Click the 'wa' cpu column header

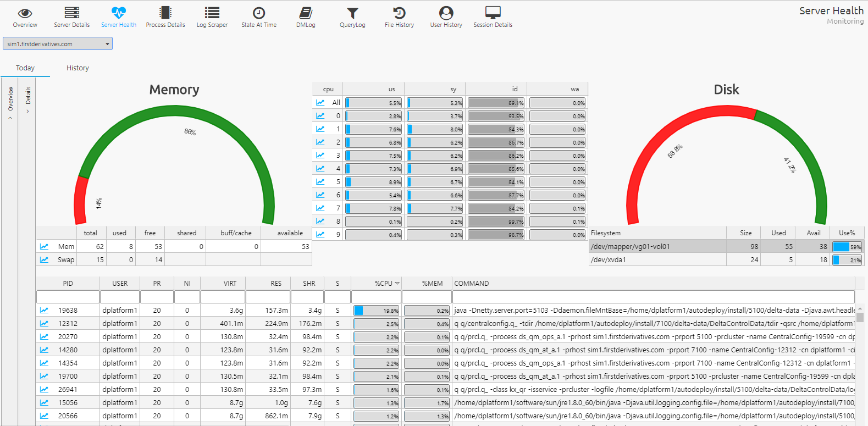(557, 89)
